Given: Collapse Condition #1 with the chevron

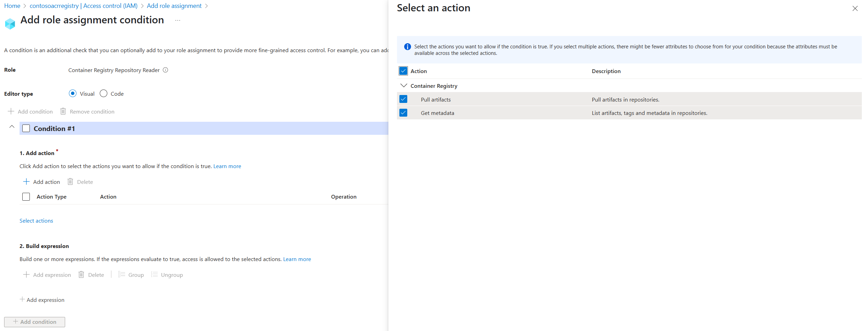Looking at the screenshot, I should tap(12, 127).
